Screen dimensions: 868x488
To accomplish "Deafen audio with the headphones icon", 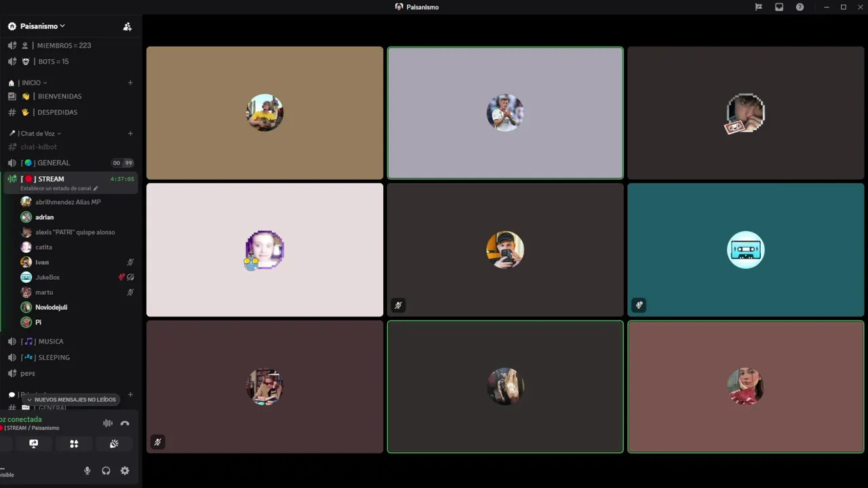I will [106, 470].
